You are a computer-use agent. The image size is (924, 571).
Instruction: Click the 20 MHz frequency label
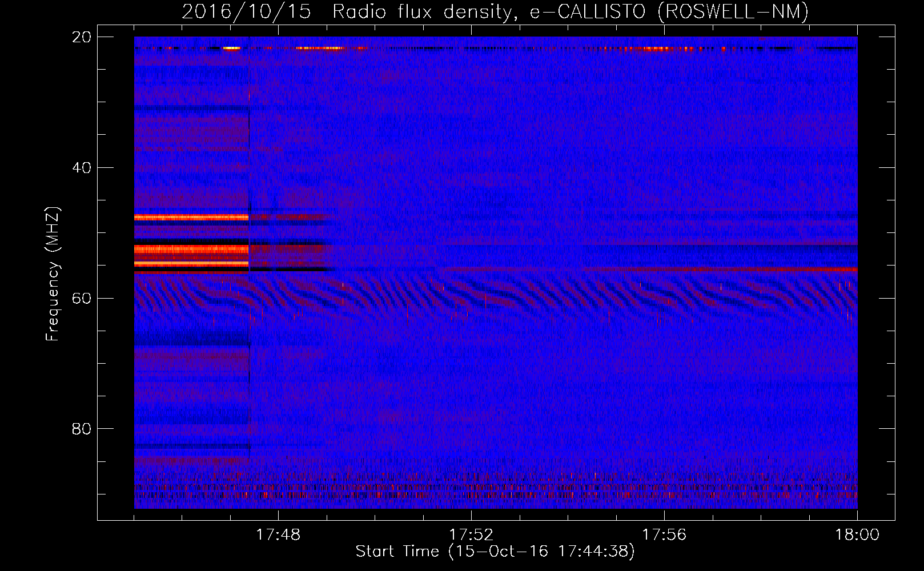point(82,37)
